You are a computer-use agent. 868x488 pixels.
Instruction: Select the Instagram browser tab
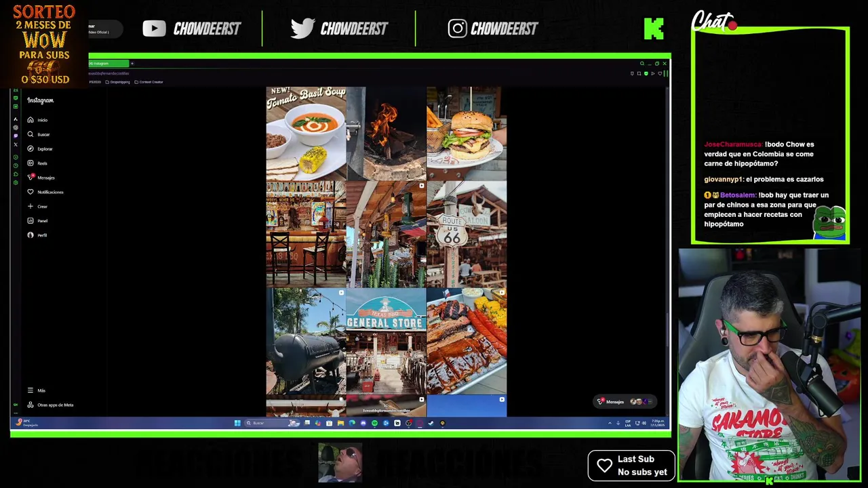pos(108,63)
